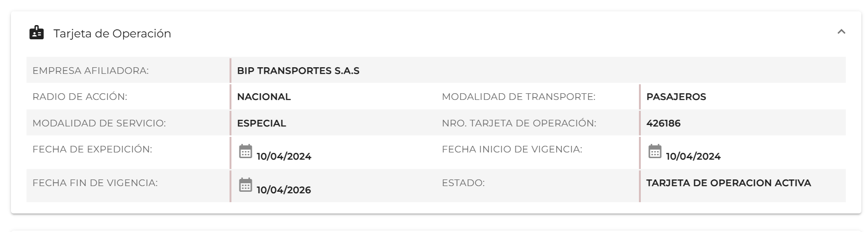Click the NACIONAL radio de acción value
The height and width of the screenshot is (232, 868).
pos(264,97)
